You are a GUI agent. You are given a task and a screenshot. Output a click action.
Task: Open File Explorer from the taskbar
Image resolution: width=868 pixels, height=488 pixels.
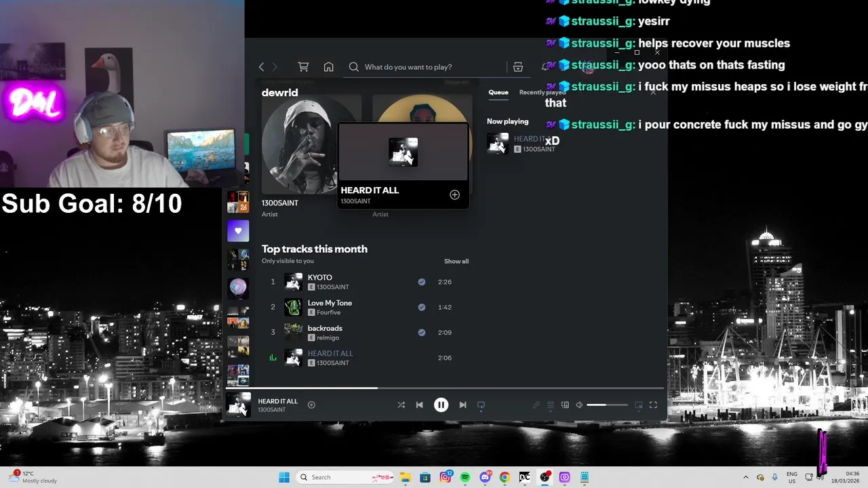(405, 477)
